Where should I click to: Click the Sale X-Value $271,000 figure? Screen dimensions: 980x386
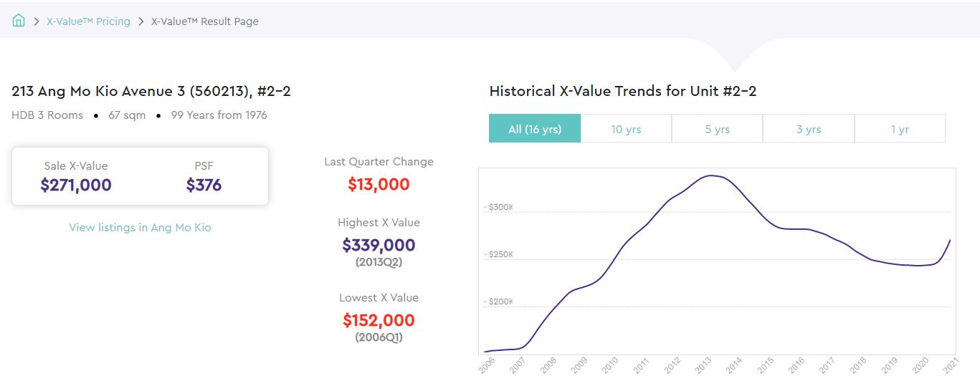coord(76,185)
